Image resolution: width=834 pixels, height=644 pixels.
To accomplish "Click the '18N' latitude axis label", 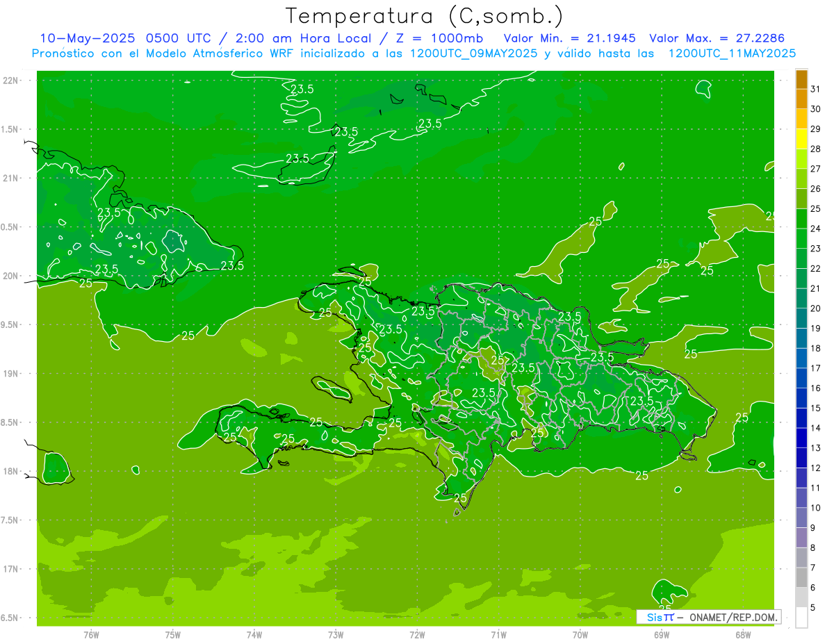I will 10,471.
